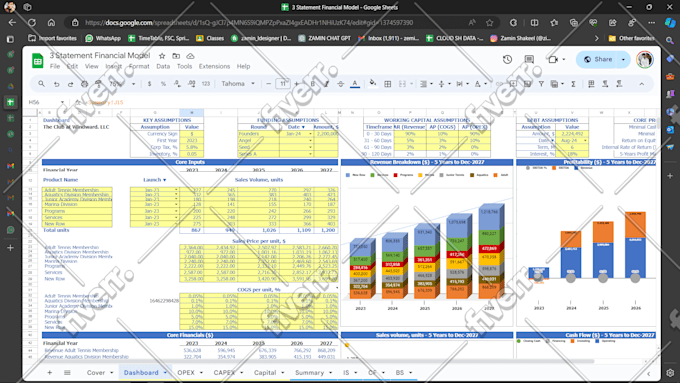Open the 123 number formats
This screenshot has width=680, height=383.
click(x=206, y=84)
